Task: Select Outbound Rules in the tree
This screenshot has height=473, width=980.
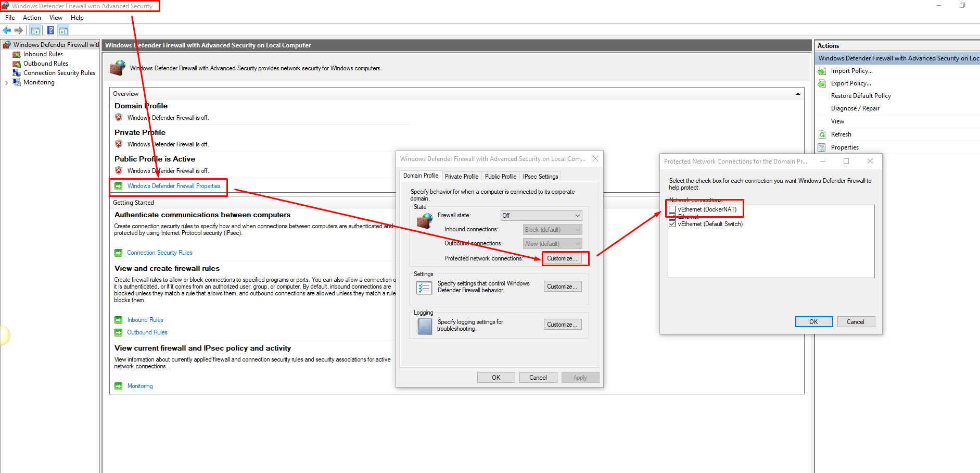Action: pos(45,64)
